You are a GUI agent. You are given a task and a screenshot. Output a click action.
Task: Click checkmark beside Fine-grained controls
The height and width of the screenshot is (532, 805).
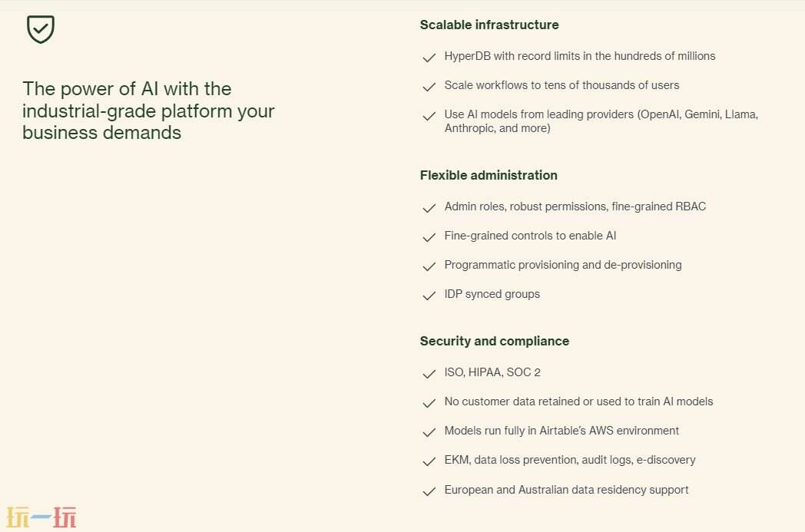429,237
